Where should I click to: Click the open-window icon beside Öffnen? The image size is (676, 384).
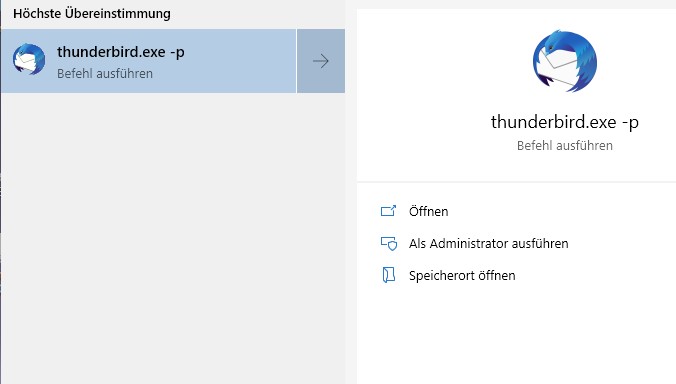pyautogui.click(x=388, y=211)
